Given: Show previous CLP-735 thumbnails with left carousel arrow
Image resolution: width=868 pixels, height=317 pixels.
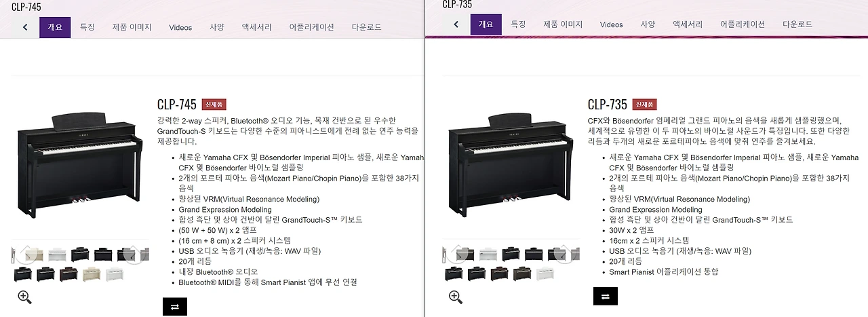Looking at the screenshot, I should 458,255.
